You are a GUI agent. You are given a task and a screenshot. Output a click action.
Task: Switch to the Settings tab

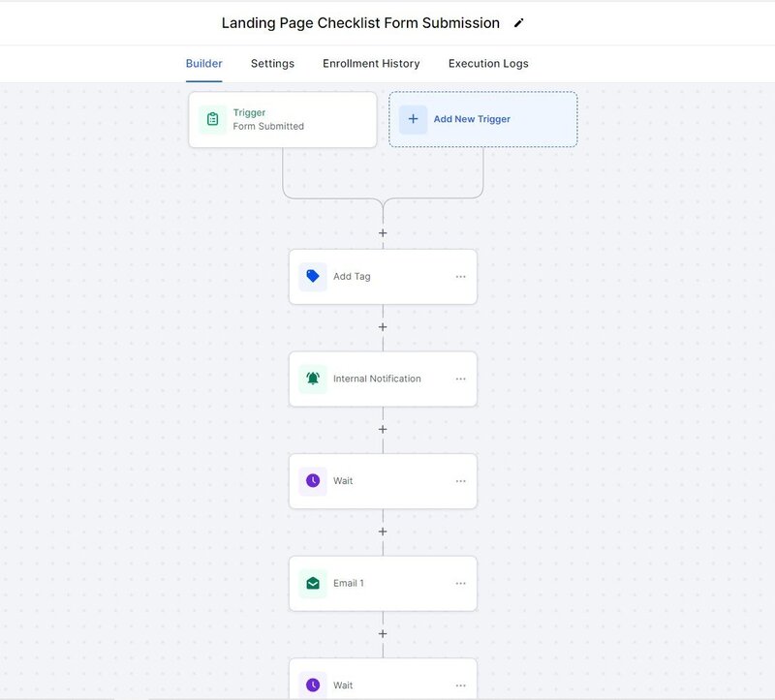(x=272, y=64)
